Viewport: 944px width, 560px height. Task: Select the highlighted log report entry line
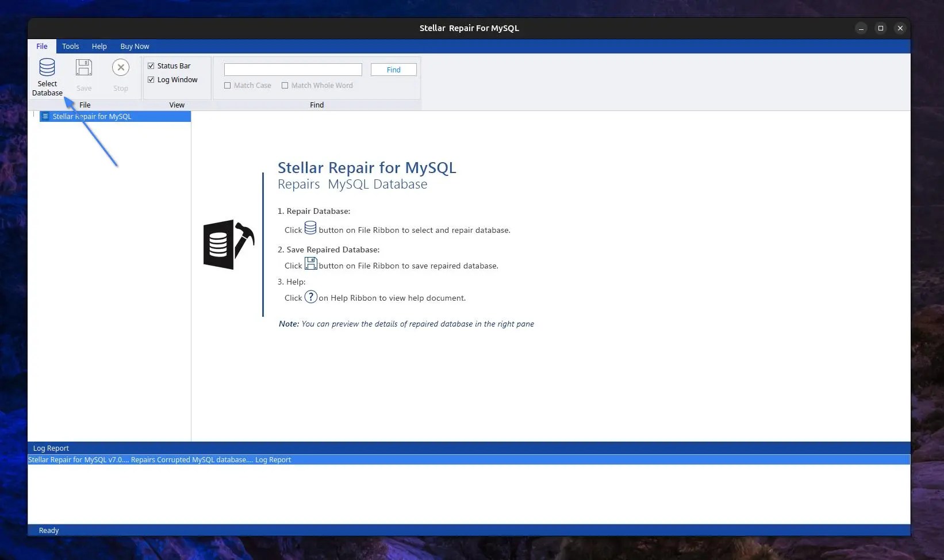tap(469, 459)
